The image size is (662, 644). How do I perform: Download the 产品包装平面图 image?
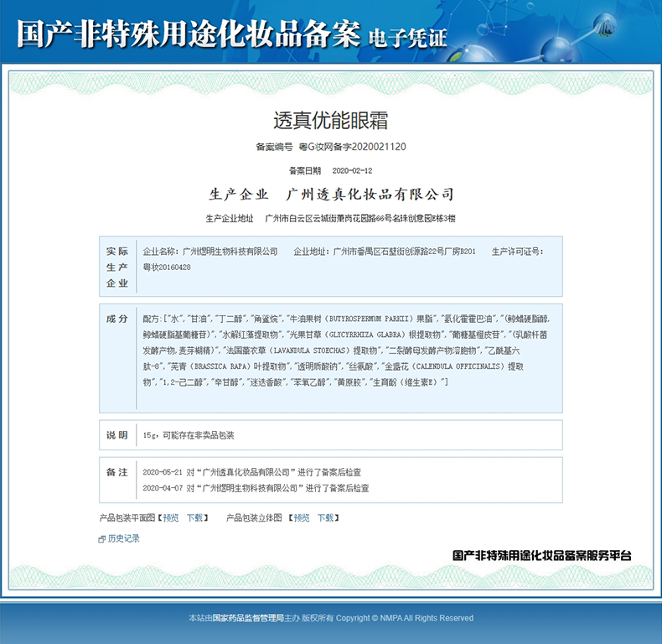pyautogui.click(x=194, y=517)
